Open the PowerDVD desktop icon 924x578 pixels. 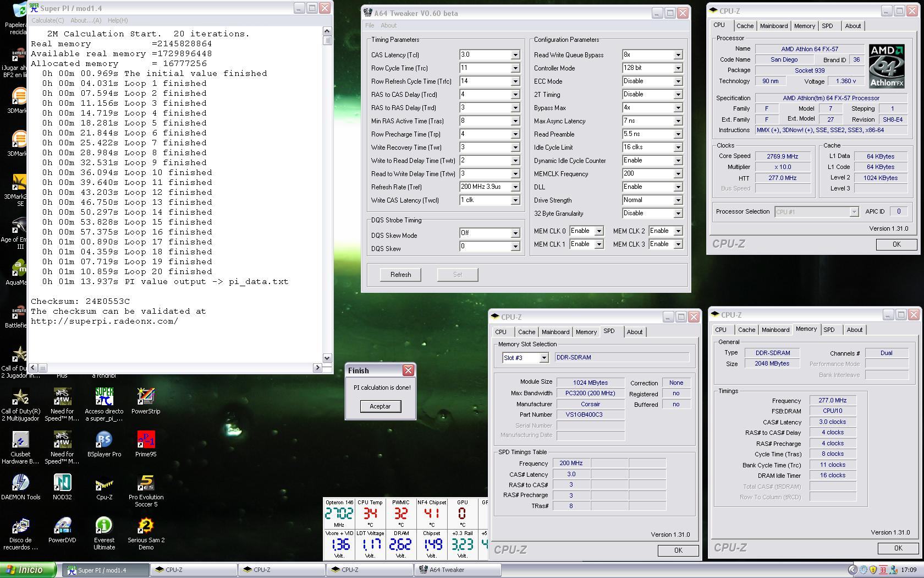click(x=62, y=526)
